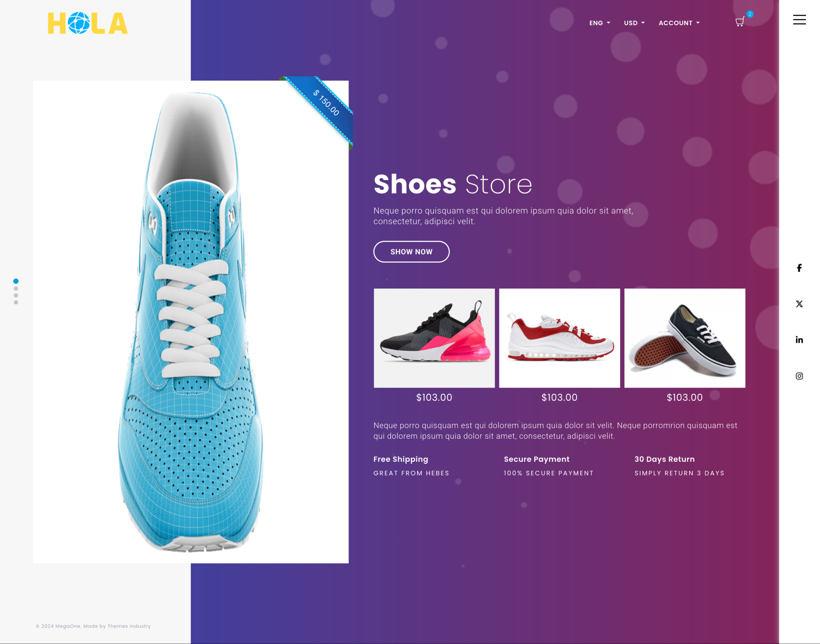Screen dimensions: 820x644
Task: Open the hamburger menu icon
Action: coord(799,20)
